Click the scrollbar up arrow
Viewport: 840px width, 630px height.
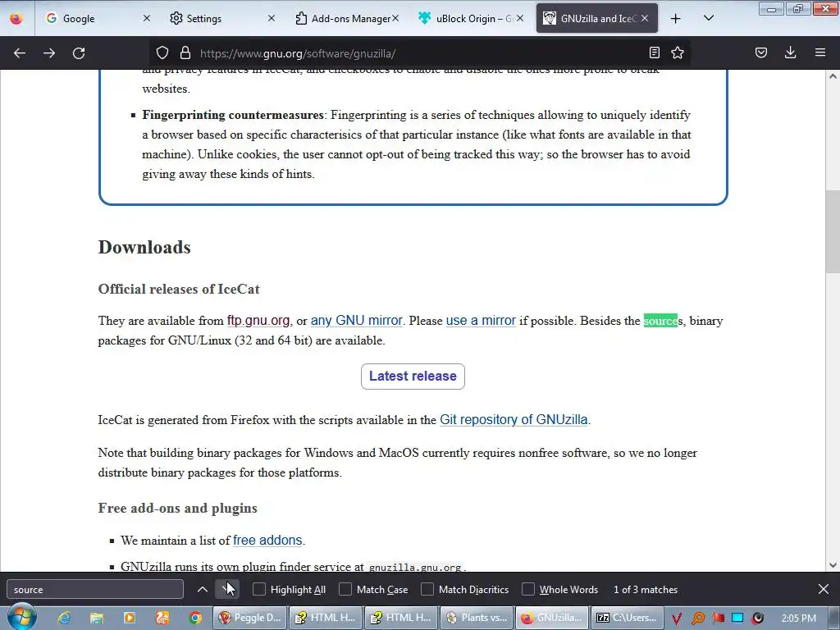833,76
